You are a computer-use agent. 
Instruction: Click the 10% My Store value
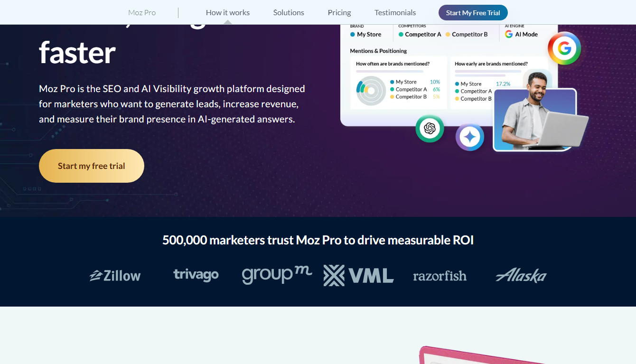pyautogui.click(x=435, y=82)
